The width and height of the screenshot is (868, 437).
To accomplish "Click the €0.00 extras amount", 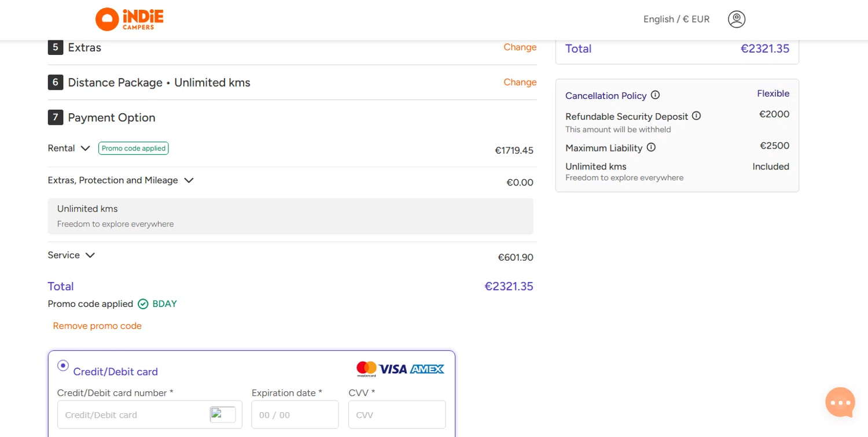I will pyautogui.click(x=520, y=183).
